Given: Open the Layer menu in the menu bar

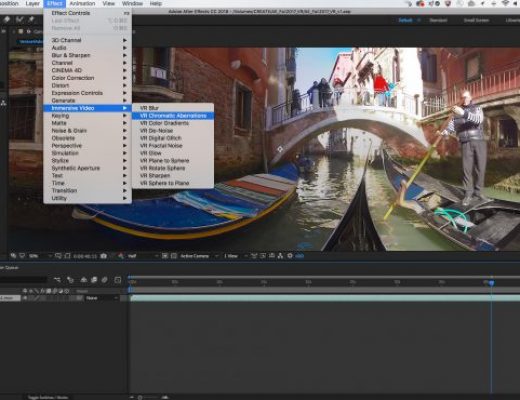Looking at the screenshot, I should 33,3.
